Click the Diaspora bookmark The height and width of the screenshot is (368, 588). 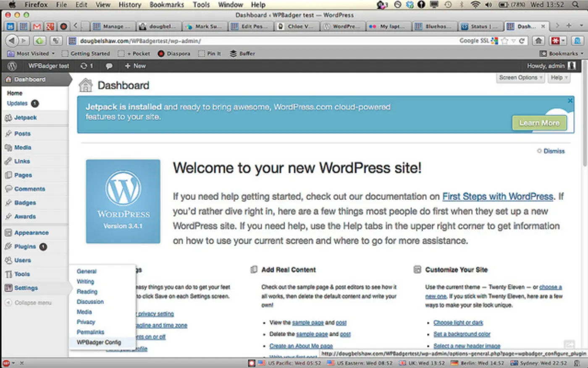tap(174, 54)
